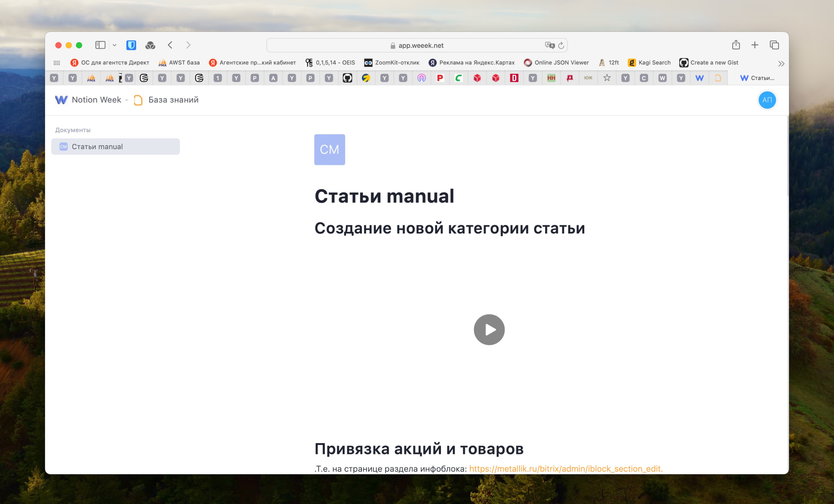Open the АП profile avatar
Image resolution: width=834 pixels, height=504 pixels.
coord(767,100)
